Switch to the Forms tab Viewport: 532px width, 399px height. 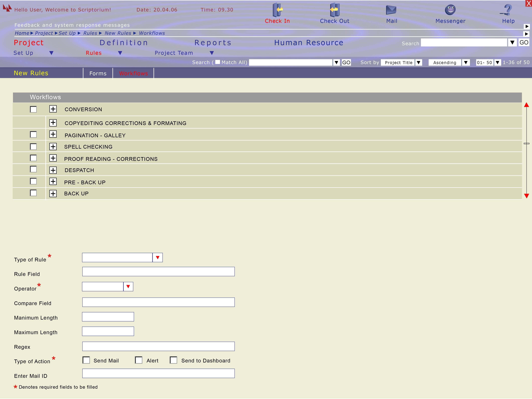98,73
